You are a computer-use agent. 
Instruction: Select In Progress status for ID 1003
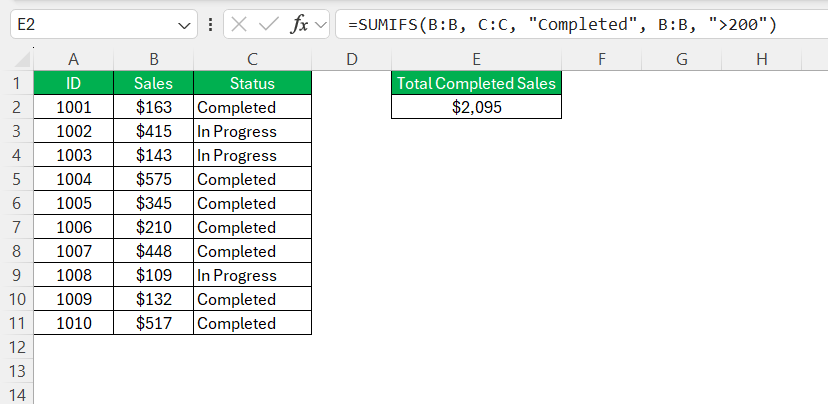point(252,155)
